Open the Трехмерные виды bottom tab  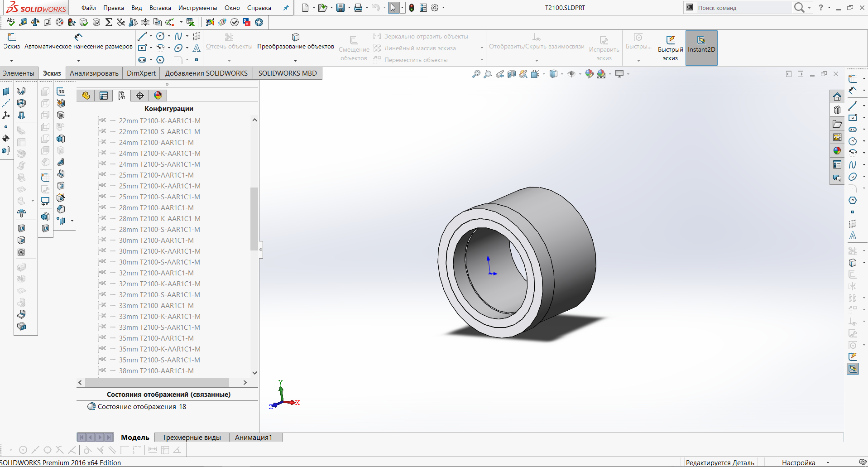[192, 437]
